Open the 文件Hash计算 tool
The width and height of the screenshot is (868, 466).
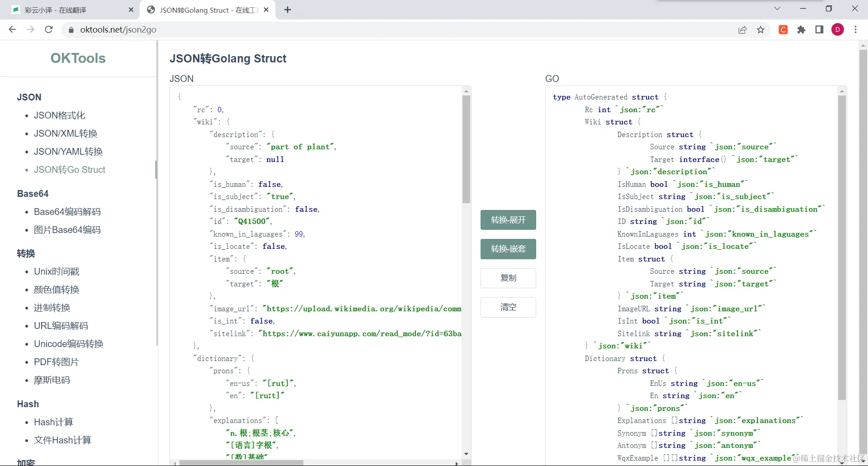(62, 440)
